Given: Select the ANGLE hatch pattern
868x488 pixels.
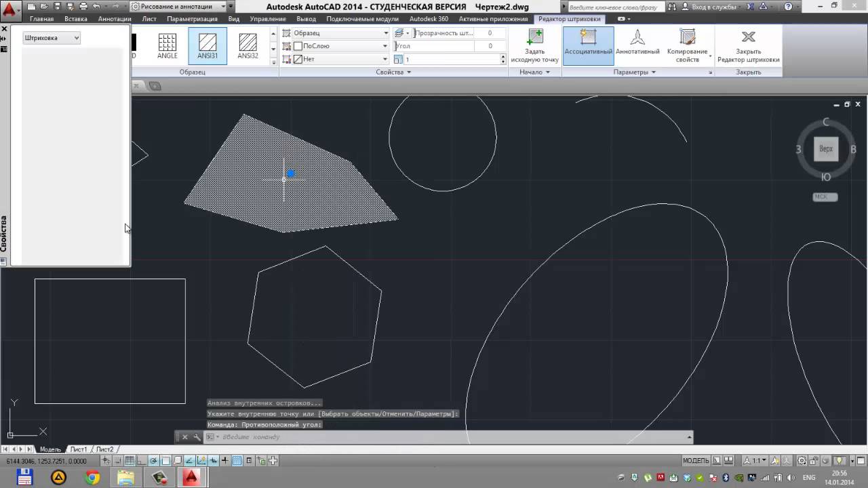Looking at the screenshot, I should (167, 45).
